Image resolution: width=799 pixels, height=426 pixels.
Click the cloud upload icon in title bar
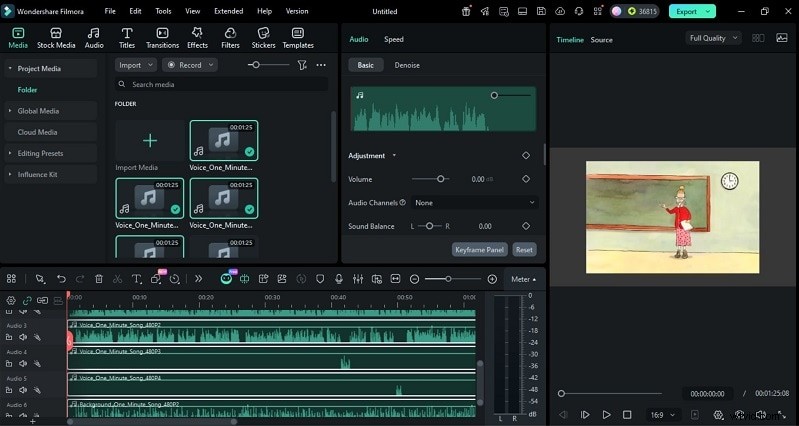click(x=560, y=11)
